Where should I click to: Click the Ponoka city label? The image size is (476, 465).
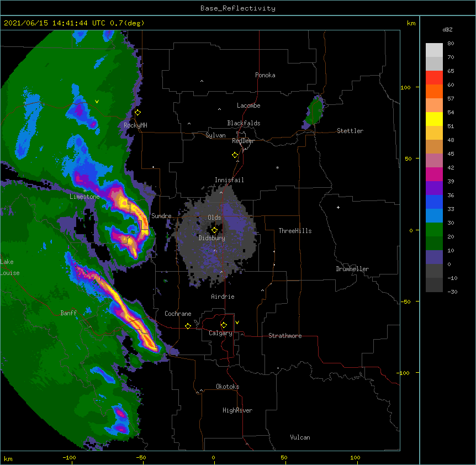[x=265, y=75]
